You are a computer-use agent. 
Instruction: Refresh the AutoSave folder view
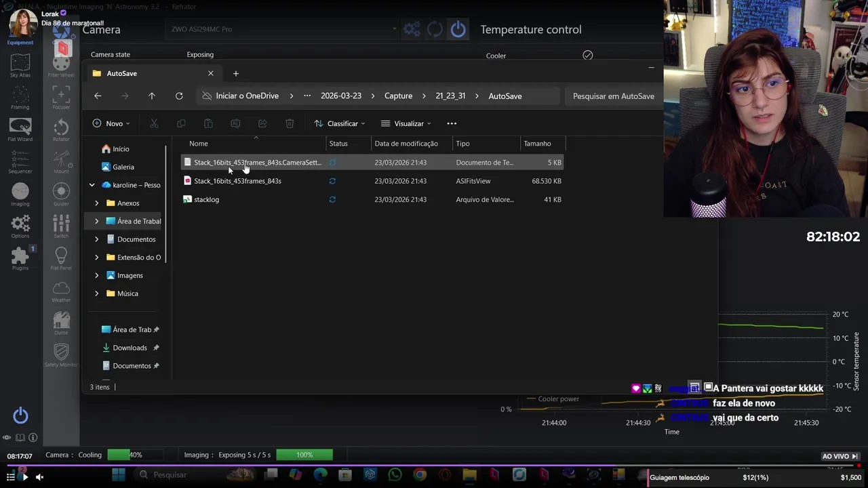[x=179, y=96]
